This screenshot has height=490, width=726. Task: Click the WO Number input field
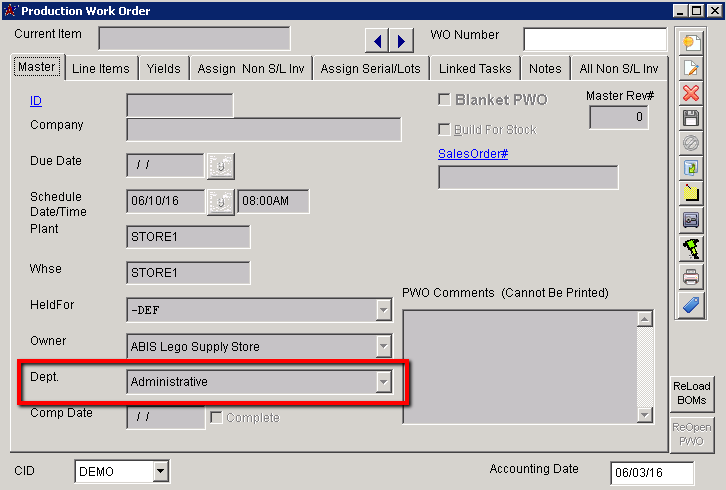tap(594, 39)
